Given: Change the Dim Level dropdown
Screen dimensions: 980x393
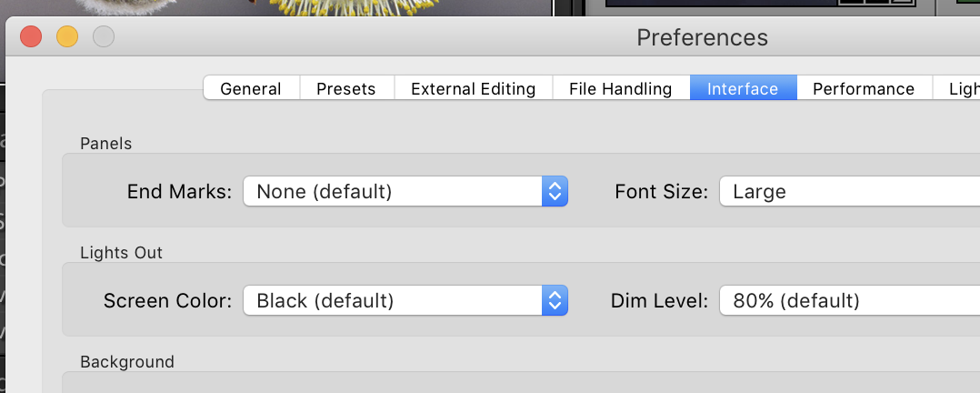Looking at the screenshot, I should pyautogui.click(x=849, y=300).
